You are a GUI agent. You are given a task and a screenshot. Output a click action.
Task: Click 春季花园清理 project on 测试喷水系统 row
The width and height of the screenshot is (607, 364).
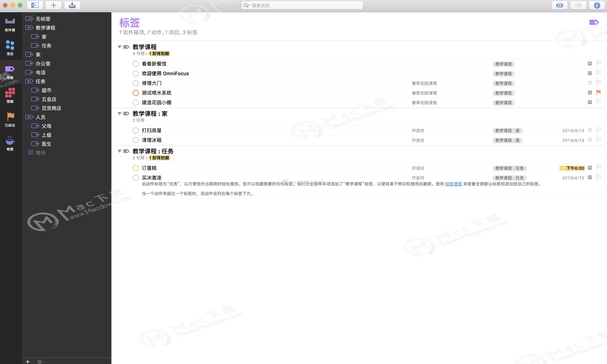point(424,93)
